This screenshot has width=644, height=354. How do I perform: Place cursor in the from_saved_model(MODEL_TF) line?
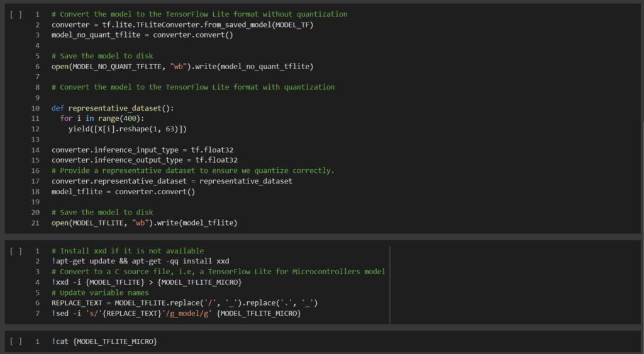click(182, 25)
